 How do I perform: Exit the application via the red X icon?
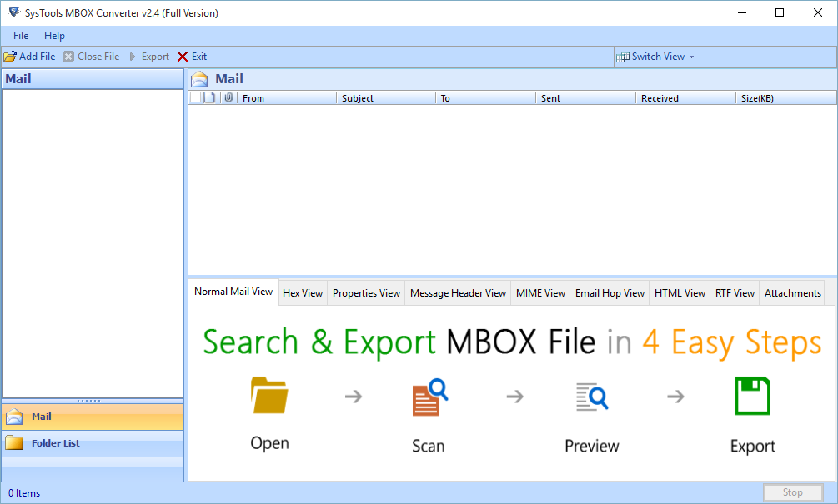pyautogui.click(x=183, y=56)
